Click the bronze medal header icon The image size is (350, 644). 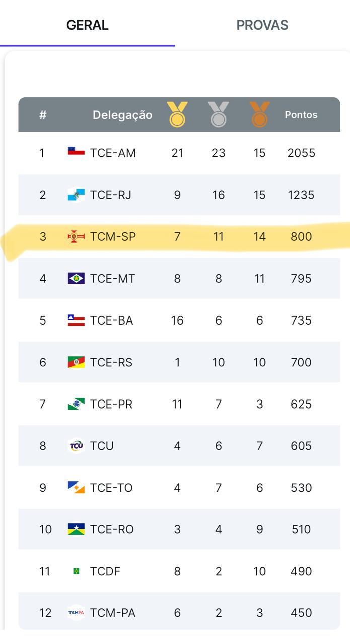tap(259, 114)
